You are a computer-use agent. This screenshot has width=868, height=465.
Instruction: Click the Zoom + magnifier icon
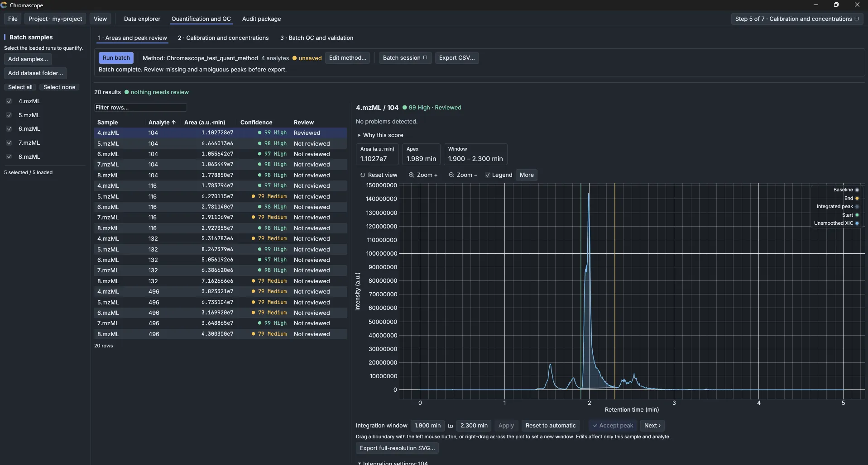[412, 175]
